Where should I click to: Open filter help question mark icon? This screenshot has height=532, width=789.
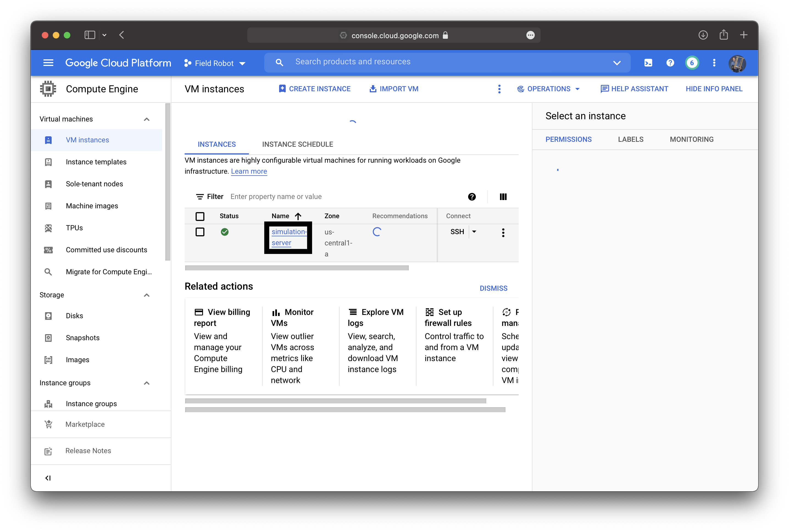pyautogui.click(x=471, y=197)
